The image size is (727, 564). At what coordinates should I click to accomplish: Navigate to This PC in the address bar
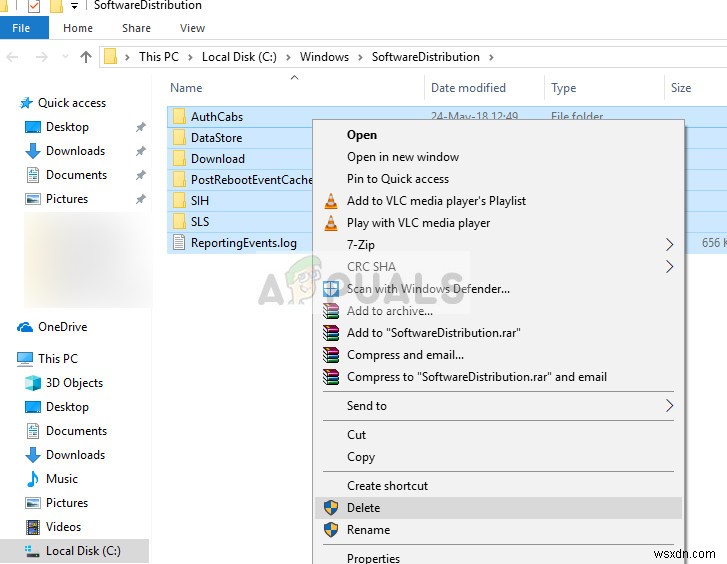pyautogui.click(x=159, y=57)
